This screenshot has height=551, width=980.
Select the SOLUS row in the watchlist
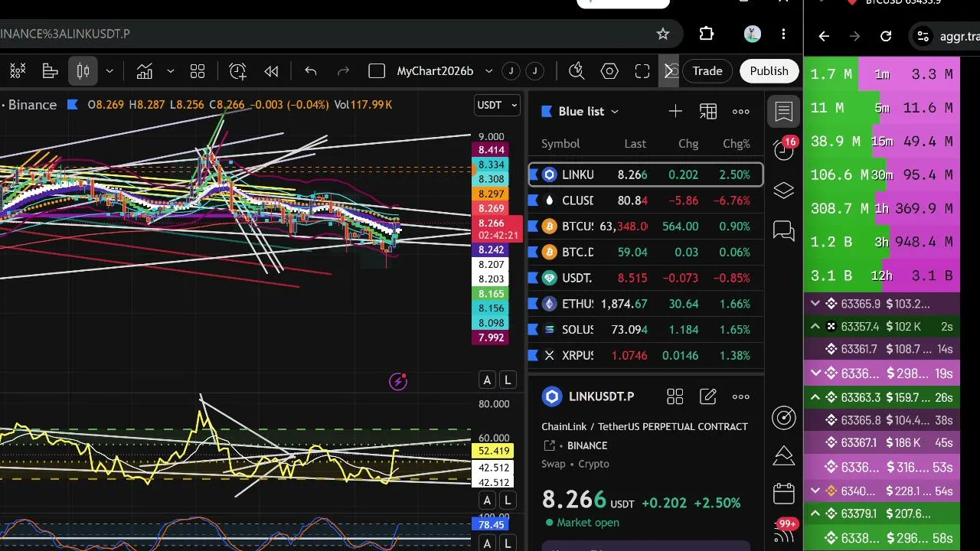pyautogui.click(x=645, y=330)
